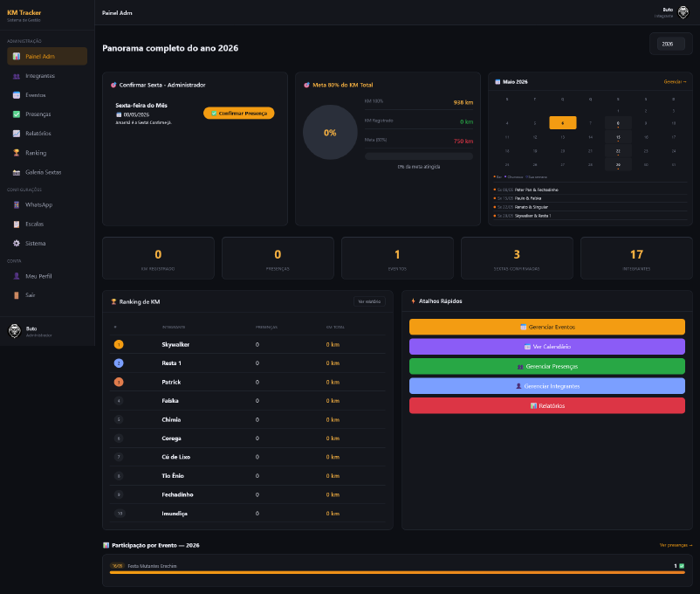Select day 8 in the Maio calendar
Viewport: 700px width, 594px height.
[618, 123]
